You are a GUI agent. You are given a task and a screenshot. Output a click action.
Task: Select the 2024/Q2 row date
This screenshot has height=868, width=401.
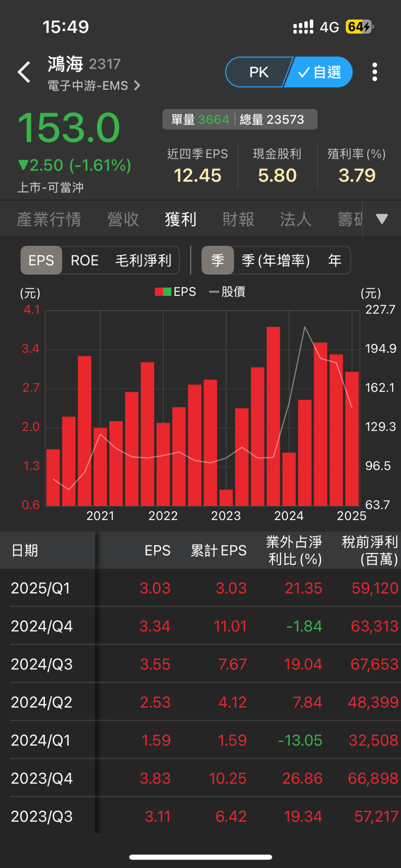pos(42,702)
